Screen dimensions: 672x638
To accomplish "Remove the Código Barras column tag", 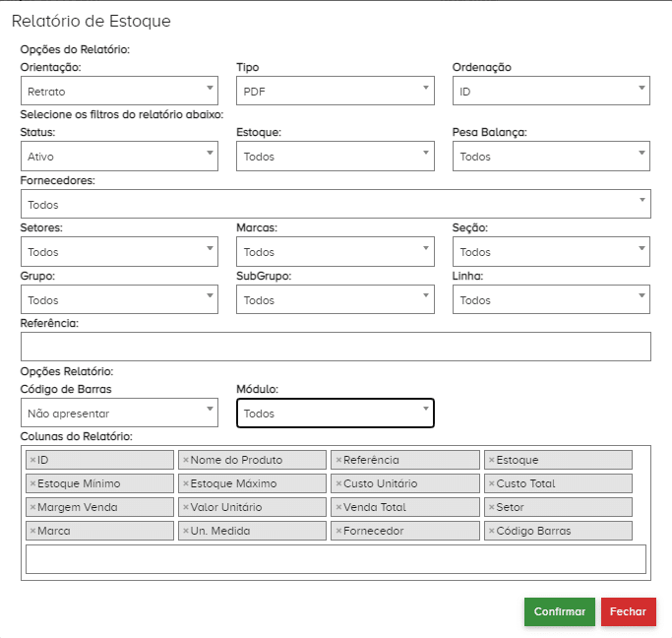I will (492, 531).
